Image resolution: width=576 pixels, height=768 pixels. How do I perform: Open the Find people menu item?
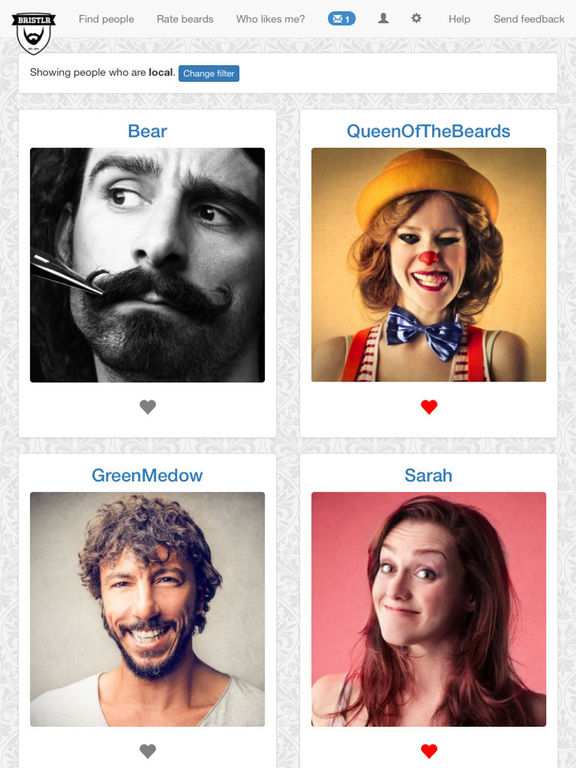pos(106,19)
